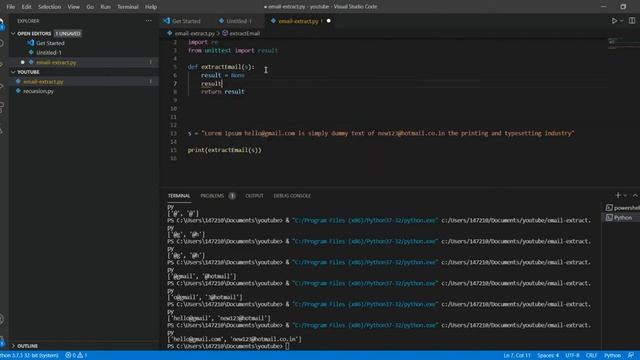Click line 'from unittest import result'
640x360 pixels.
233,51
